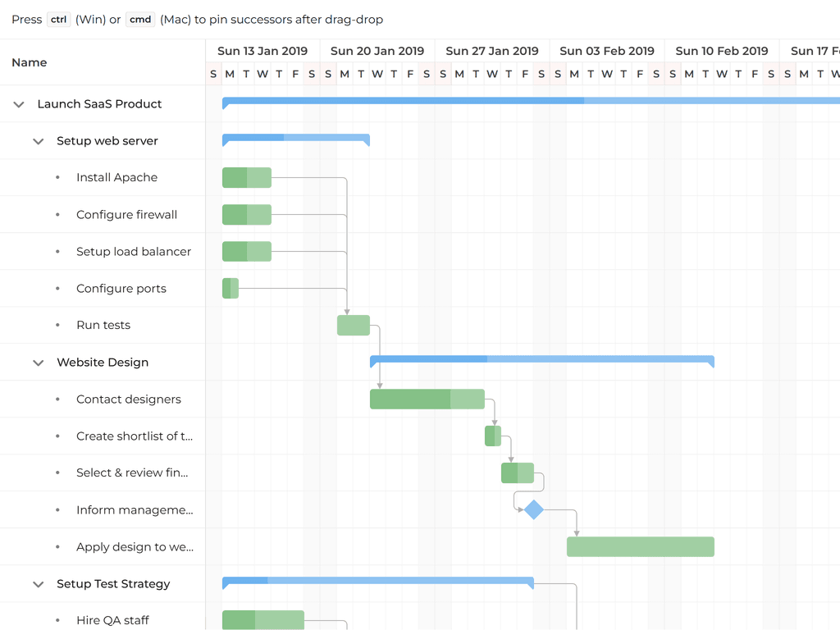The height and width of the screenshot is (630, 840).
Task: Select the Apply design to website bar
Action: pyautogui.click(x=640, y=547)
